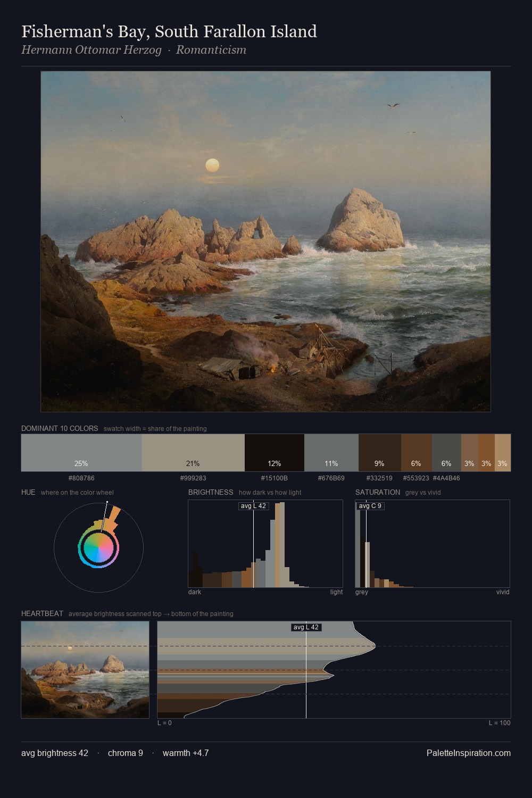Click the chroma 9 footer stat

click(126, 753)
